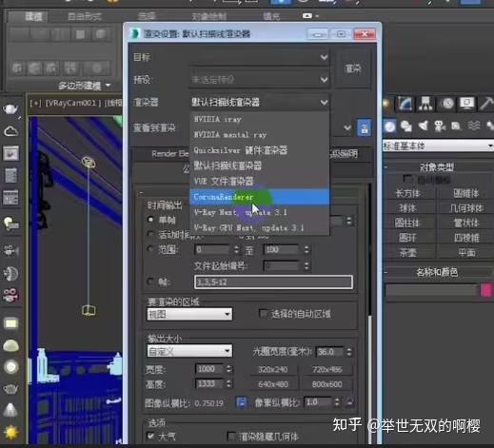Image resolution: width=494 pixels, height=448 pixels.
Task: Toggle image aspect ratio lock icon
Action: (242, 402)
